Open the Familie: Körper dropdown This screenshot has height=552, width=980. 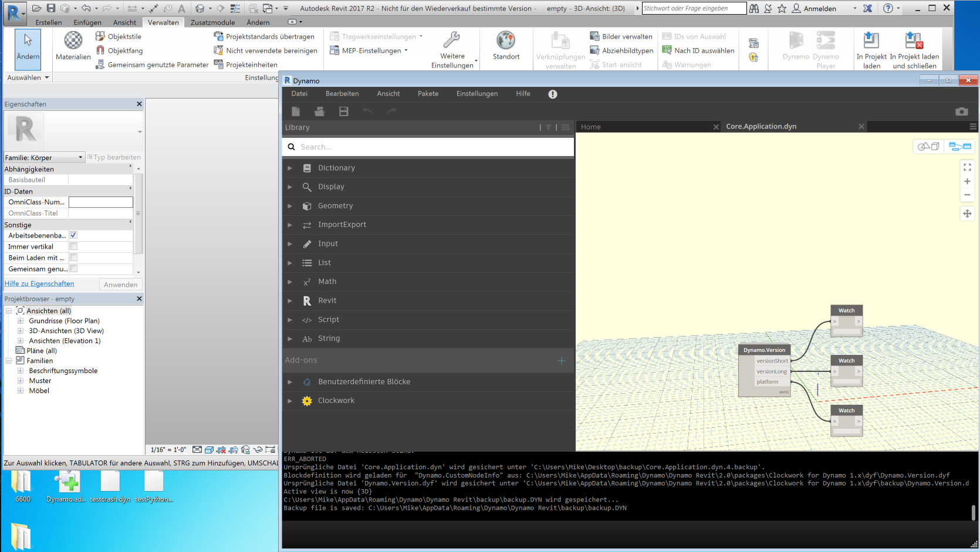[x=82, y=157]
